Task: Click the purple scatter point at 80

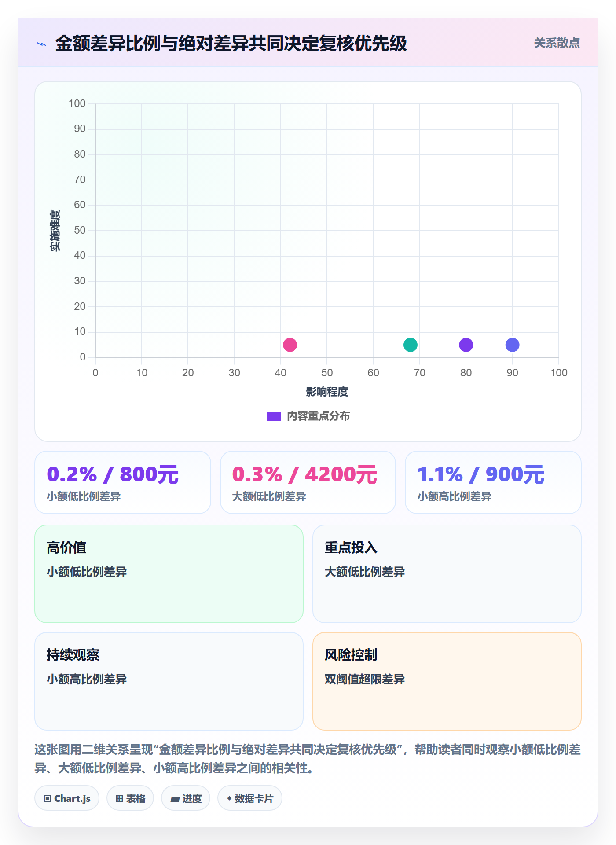Action: click(x=466, y=345)
